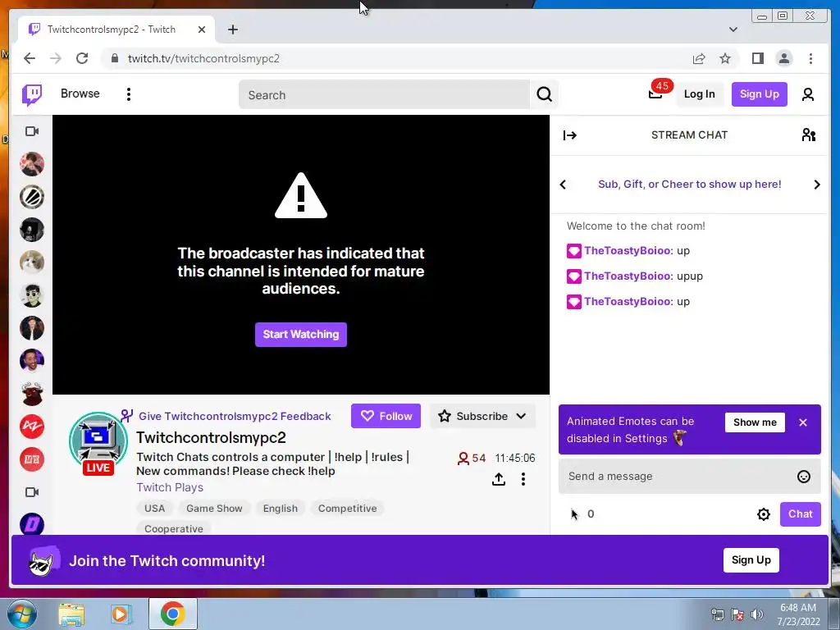This screenshot has width=840, height=630.
Task: Click the Competitive tag
Action: coord(347,509)
